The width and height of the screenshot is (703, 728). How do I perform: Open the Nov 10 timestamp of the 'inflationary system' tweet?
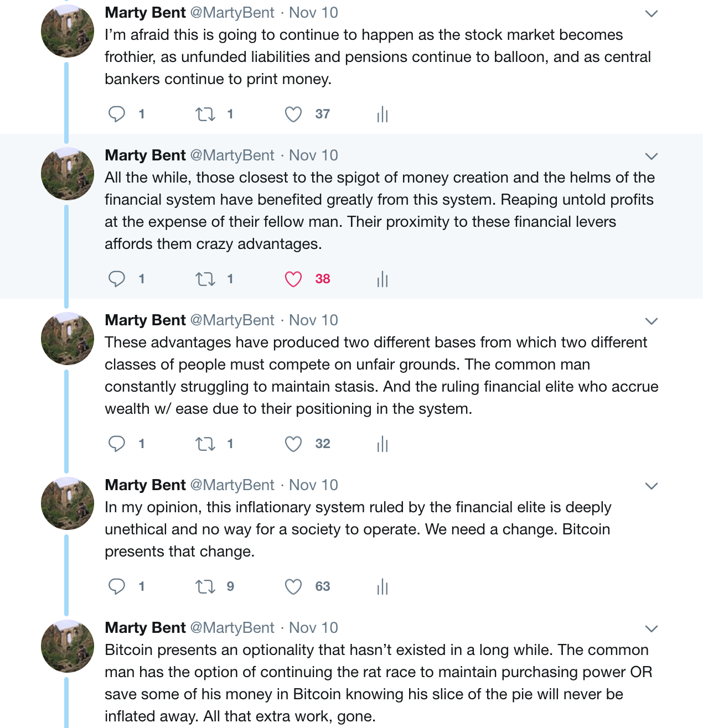[313, 485]
